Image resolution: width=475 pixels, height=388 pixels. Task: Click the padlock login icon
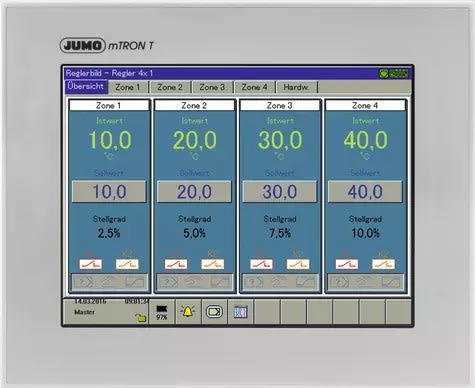141,317
